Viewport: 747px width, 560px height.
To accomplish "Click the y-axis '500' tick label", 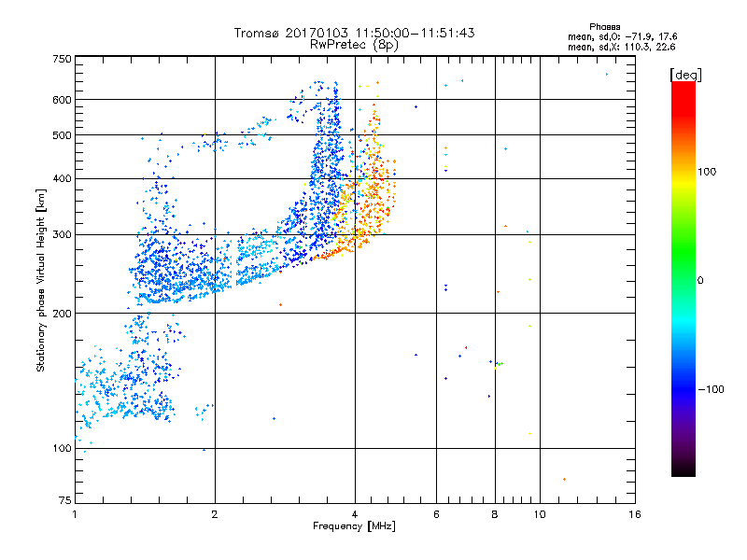I will click(x=62, y=135).
